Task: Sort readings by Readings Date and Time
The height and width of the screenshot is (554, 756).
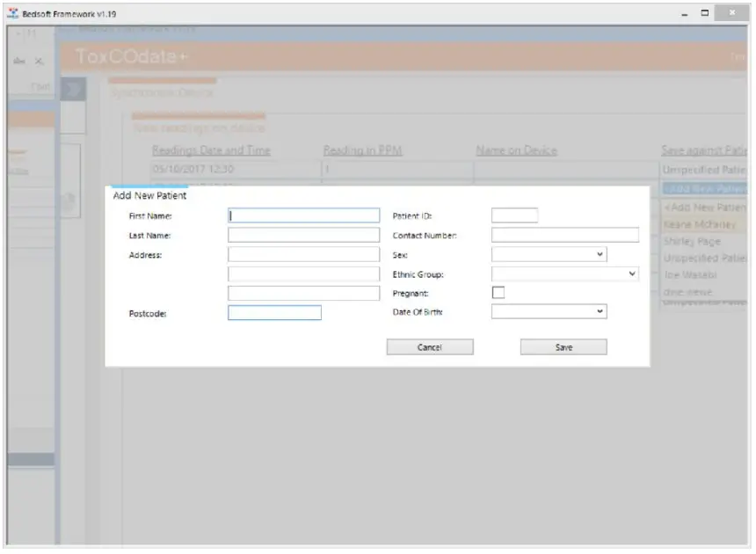Action: 213,150
